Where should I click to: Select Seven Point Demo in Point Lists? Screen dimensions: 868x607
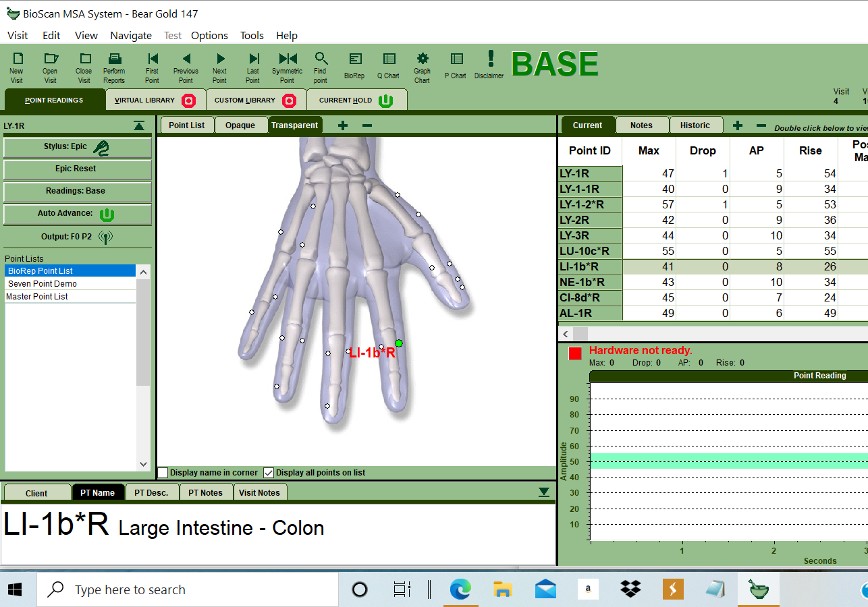[43, 283]
